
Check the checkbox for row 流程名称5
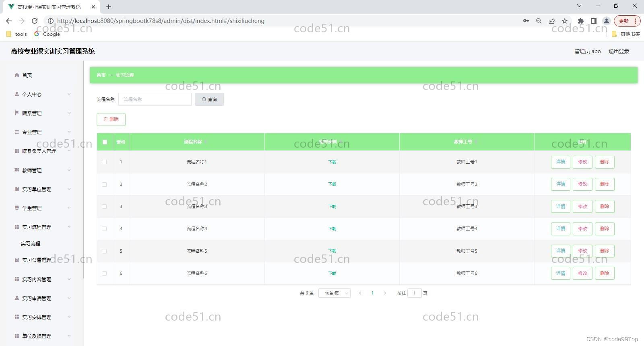pos(104,251)
